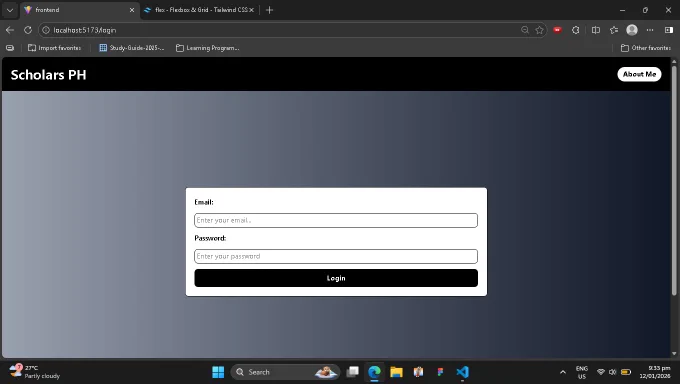Open a new browser tab
680x384 pixels.
(269, 10)
